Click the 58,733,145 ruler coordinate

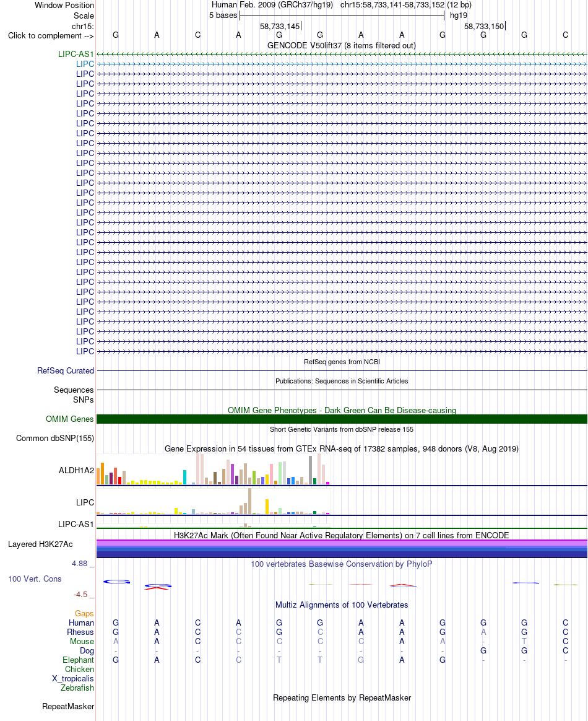[280, 27]
